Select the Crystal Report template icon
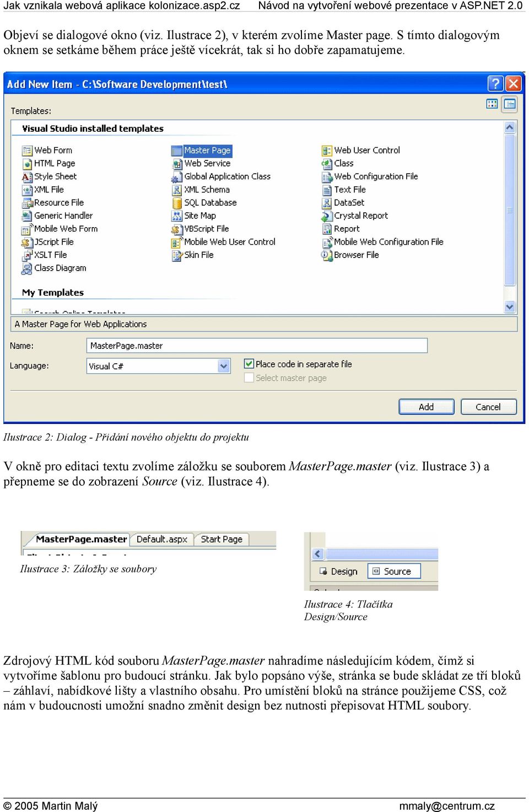This screenshot has height=812, width=529. coord(327,216)
